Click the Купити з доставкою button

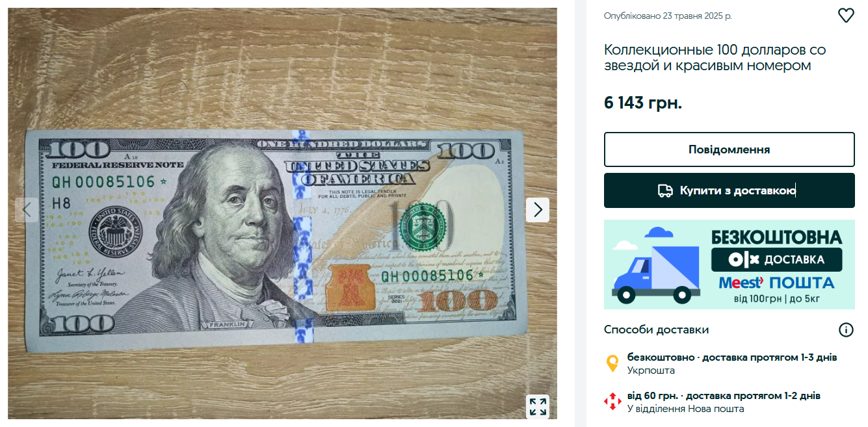729,190
